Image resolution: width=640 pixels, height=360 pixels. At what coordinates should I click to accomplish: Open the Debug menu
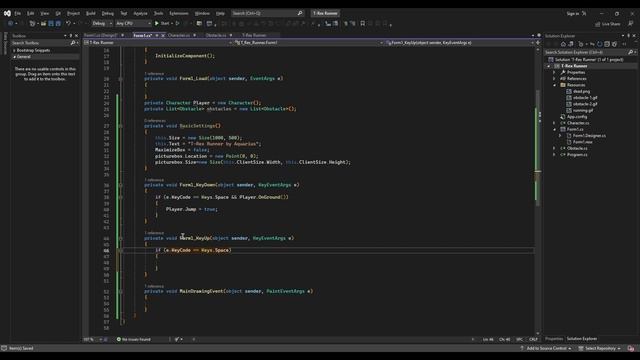click(108, 13)
